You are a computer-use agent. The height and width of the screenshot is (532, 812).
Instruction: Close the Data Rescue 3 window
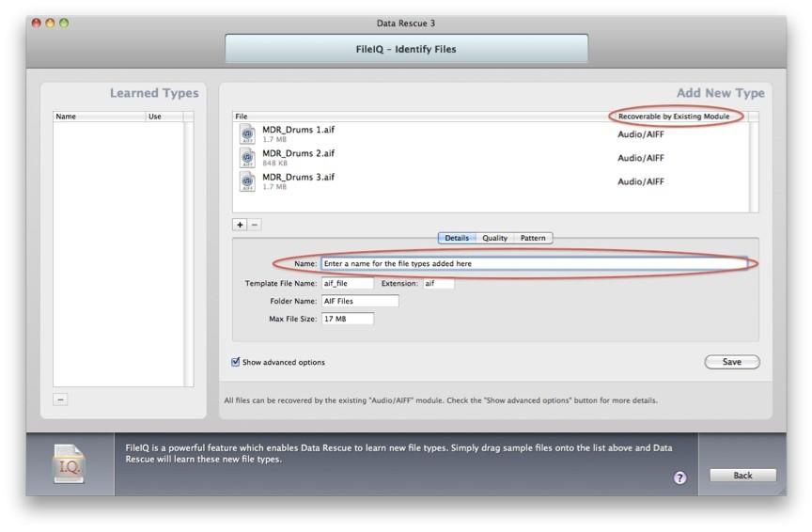[x=37, y=23]
